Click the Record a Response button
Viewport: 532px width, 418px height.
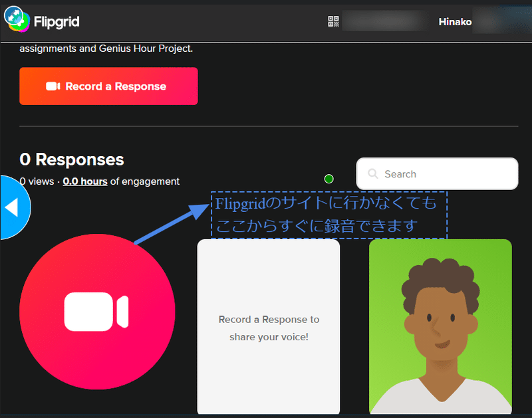[x=108, y=86]
